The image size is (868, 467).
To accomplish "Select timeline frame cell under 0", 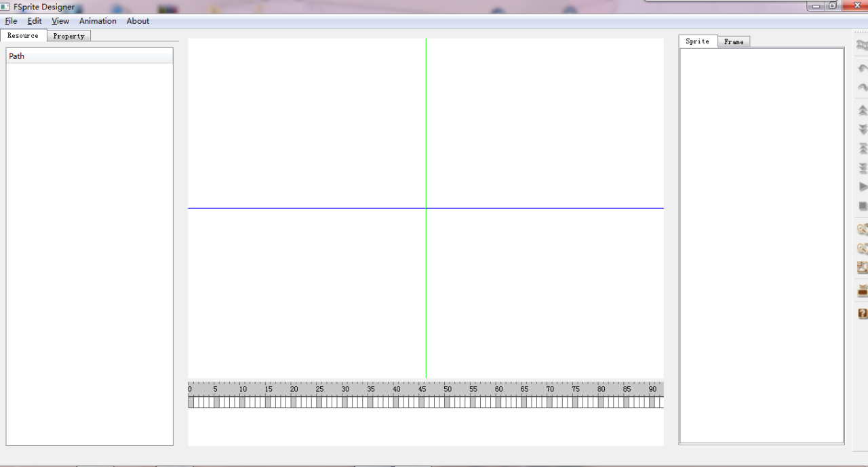I will pyautogui.click(x=191, y=402).
